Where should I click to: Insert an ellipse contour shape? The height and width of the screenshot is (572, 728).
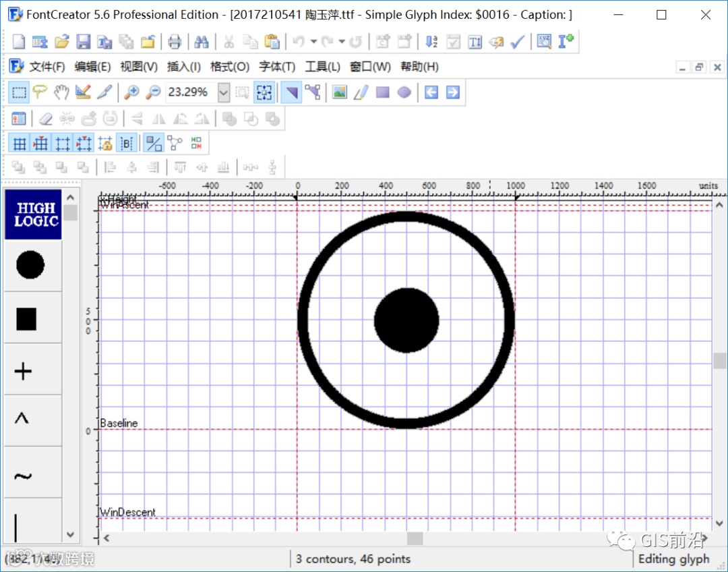(404, 92)
